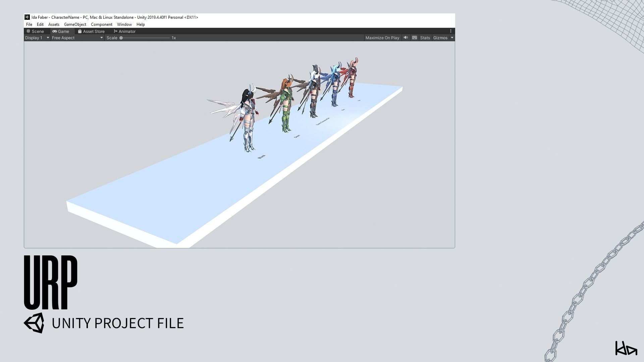Screen dimensions: 644x362
Task: Toggle the Stats overlay
Action: pyautogui.click(x=425, y=38)
